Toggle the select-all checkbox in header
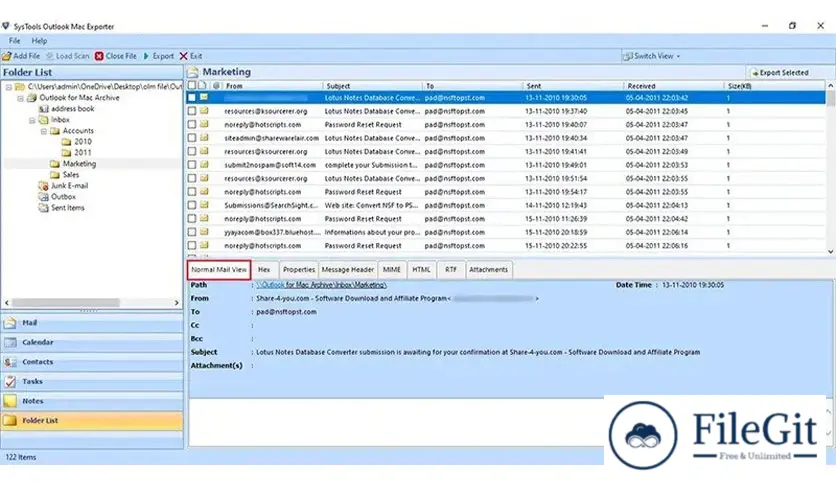 [192, 85]
